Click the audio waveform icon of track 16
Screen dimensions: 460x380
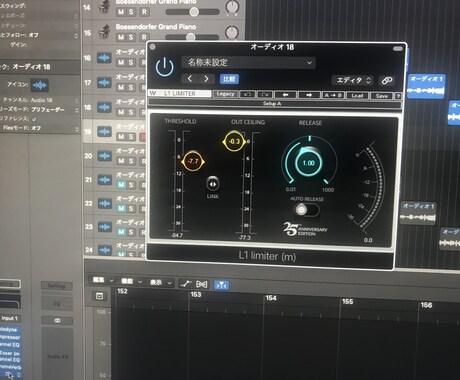(x=104, y=58)
